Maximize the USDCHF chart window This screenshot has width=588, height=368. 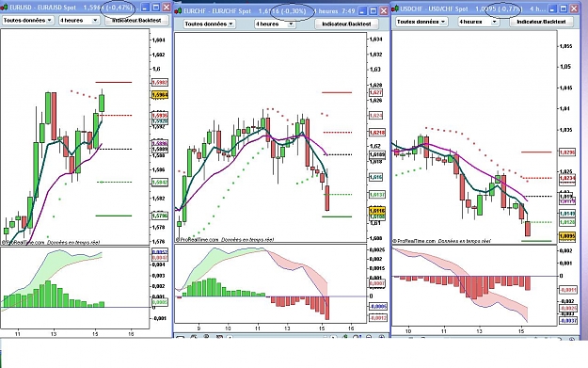pos(564,8)
